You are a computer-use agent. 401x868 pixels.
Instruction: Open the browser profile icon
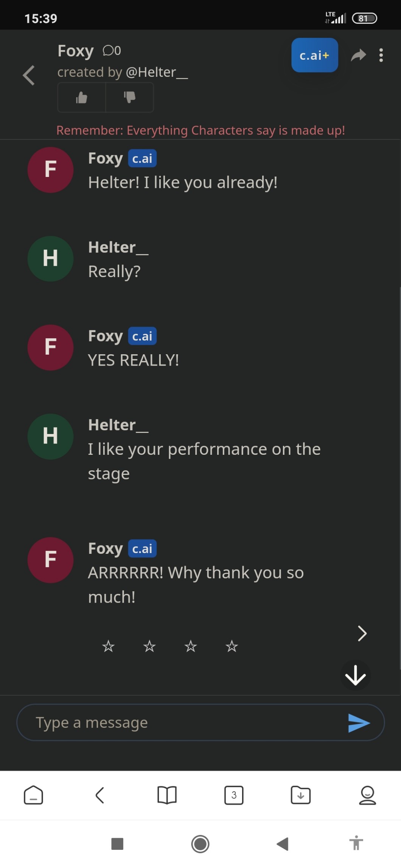point(367,795)
